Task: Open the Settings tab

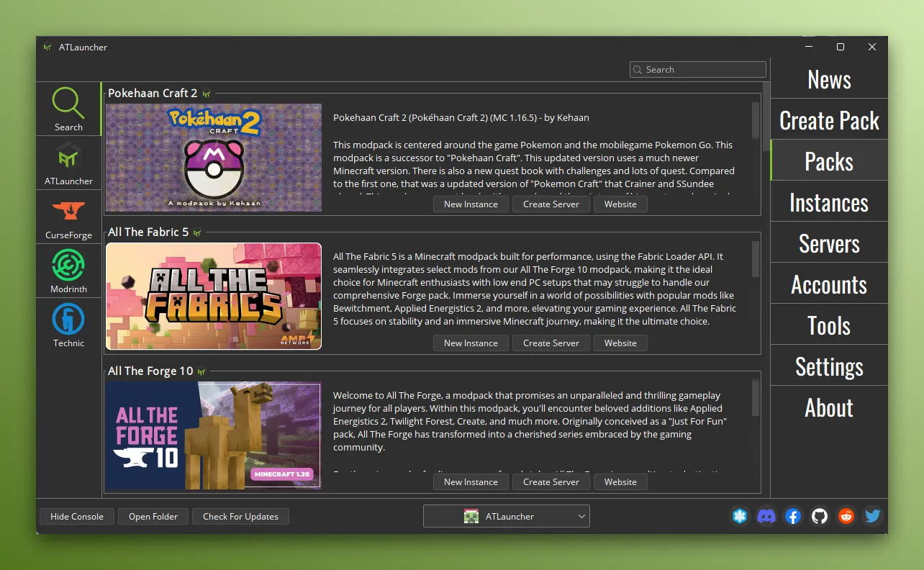Action: (829, 366)
